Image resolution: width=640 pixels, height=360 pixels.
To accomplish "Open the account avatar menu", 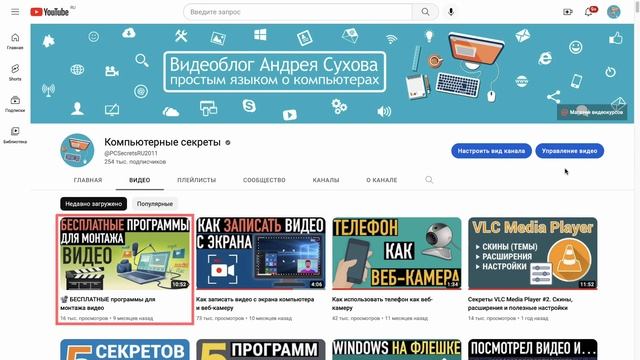I will pyautogui.click(x=613, y=12).
